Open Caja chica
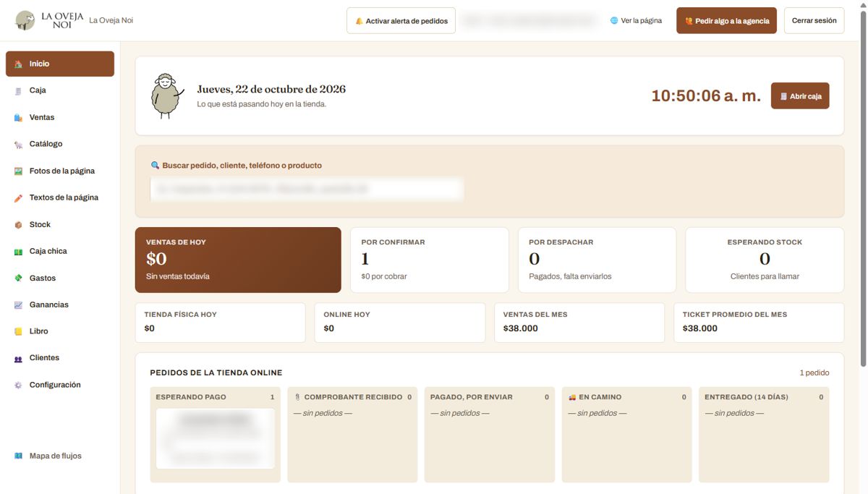Viewport: 868px width, 494px height. pos(60,251)
